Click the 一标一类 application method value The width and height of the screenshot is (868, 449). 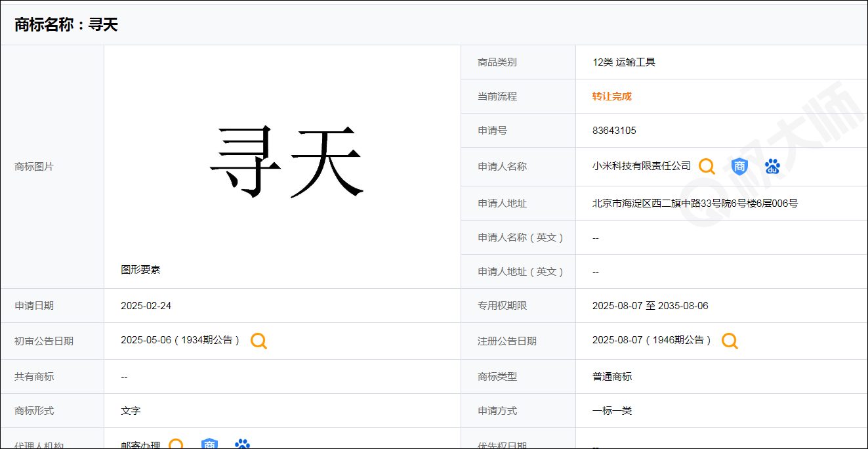click(x=612, y=411)
